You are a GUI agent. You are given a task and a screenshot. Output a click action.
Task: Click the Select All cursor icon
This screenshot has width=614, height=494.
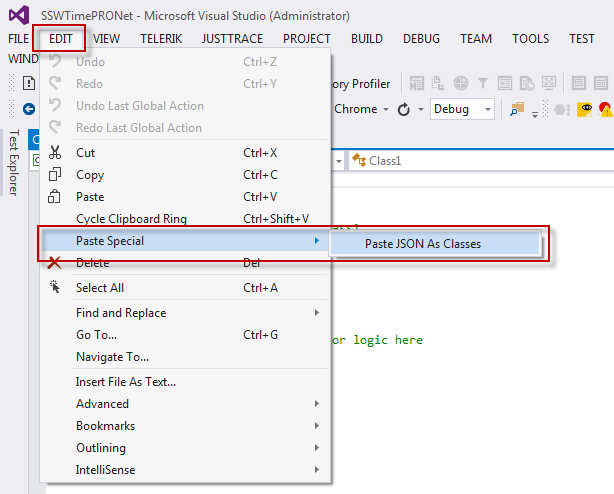point(55,288)
